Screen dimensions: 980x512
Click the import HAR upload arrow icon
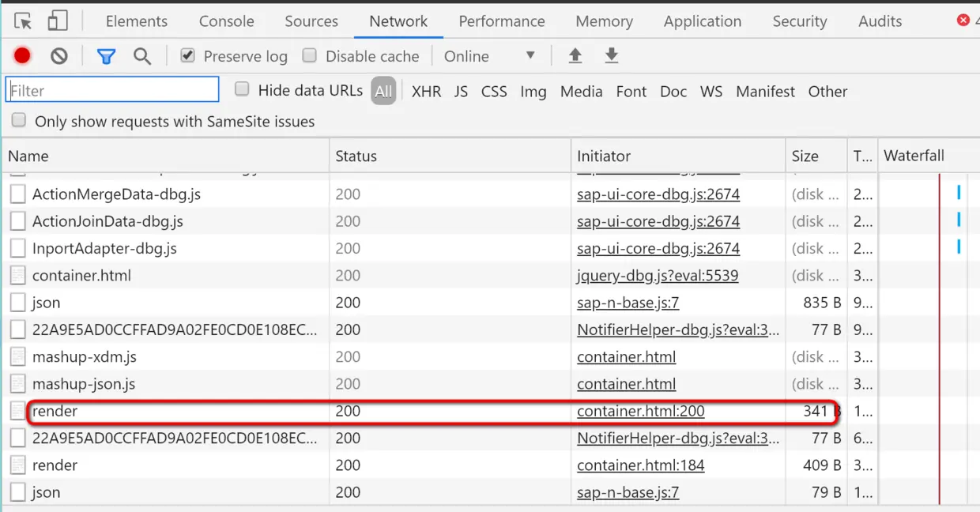point(575,55)
